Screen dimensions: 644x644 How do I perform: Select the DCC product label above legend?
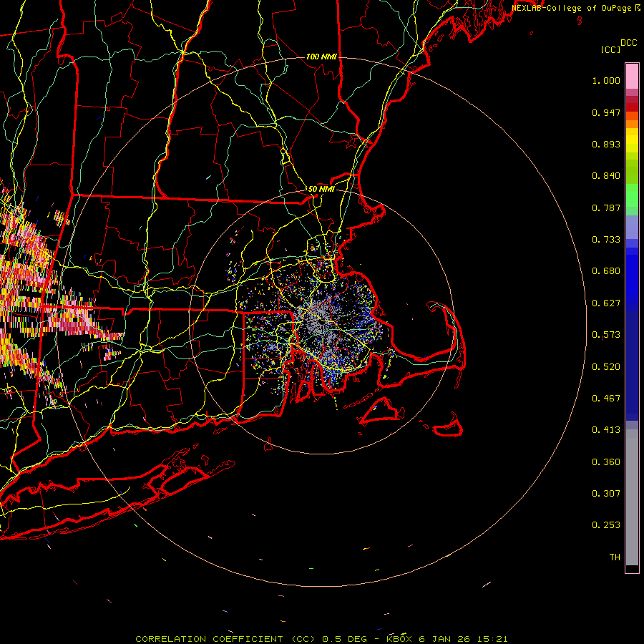click(x=628, y=43)
